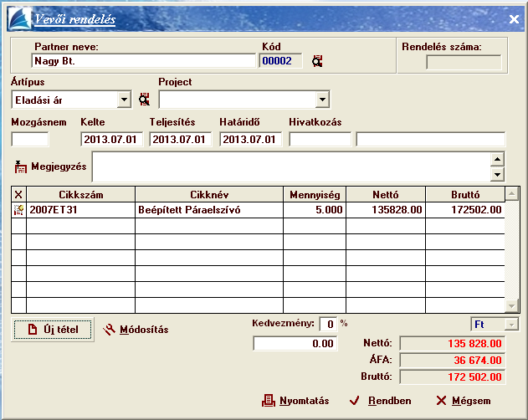This screenshot has width=528, height=420.
Task: Click table scrollbar down arrow
Action: pos(511,306)
